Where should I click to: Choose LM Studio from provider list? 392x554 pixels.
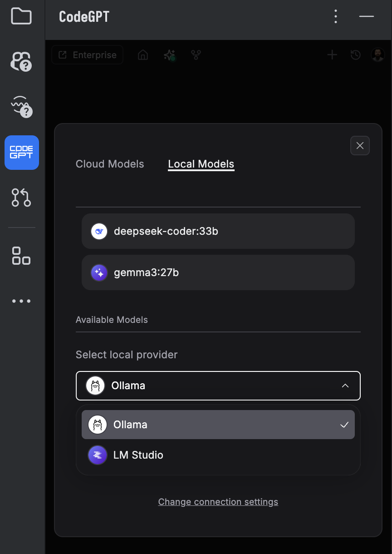click(218, 455)
